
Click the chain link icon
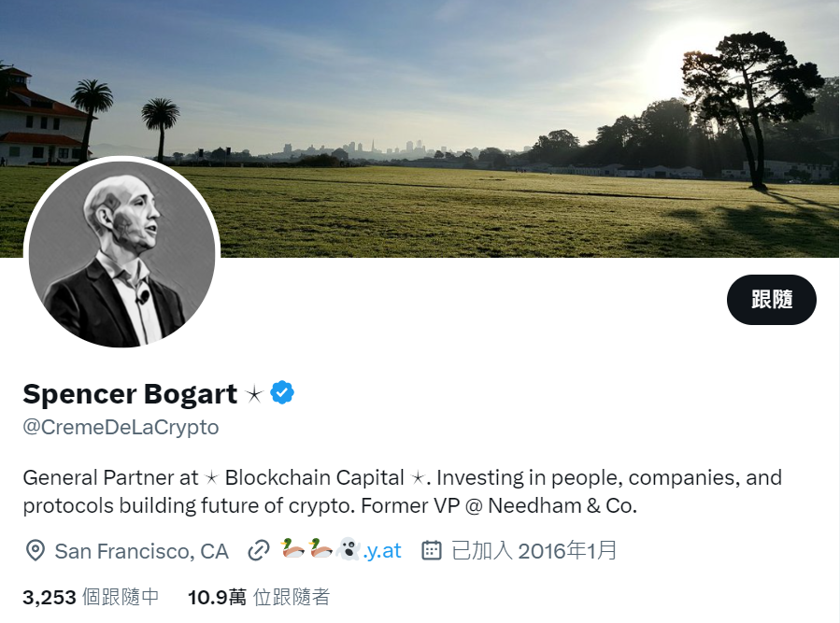pos(259,550)
